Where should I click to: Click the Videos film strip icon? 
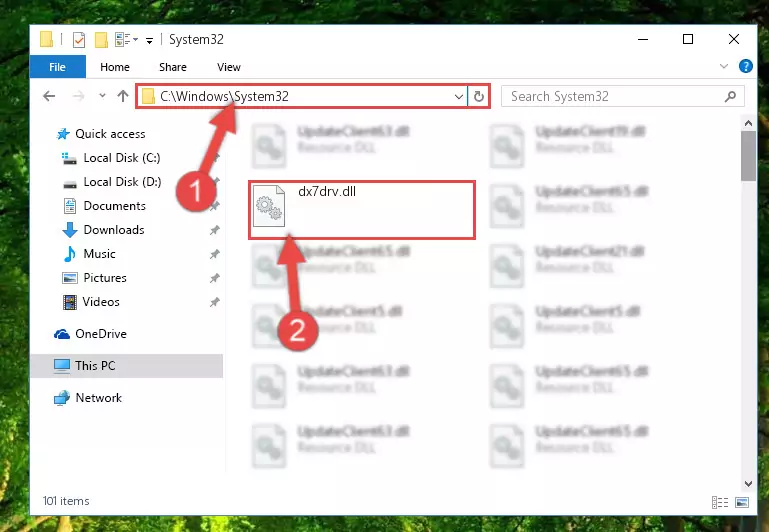(70, 302)
